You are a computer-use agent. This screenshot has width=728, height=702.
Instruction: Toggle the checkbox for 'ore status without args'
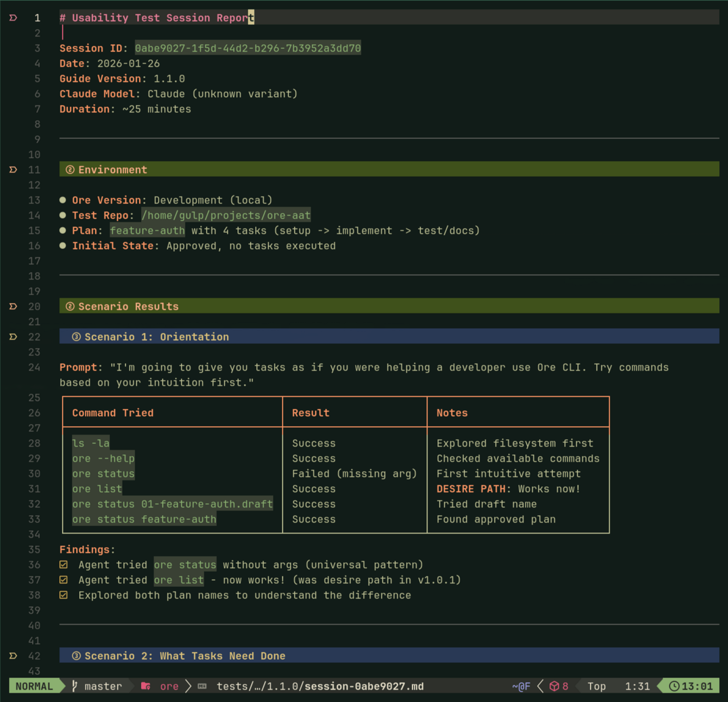(x=64, y=565)
